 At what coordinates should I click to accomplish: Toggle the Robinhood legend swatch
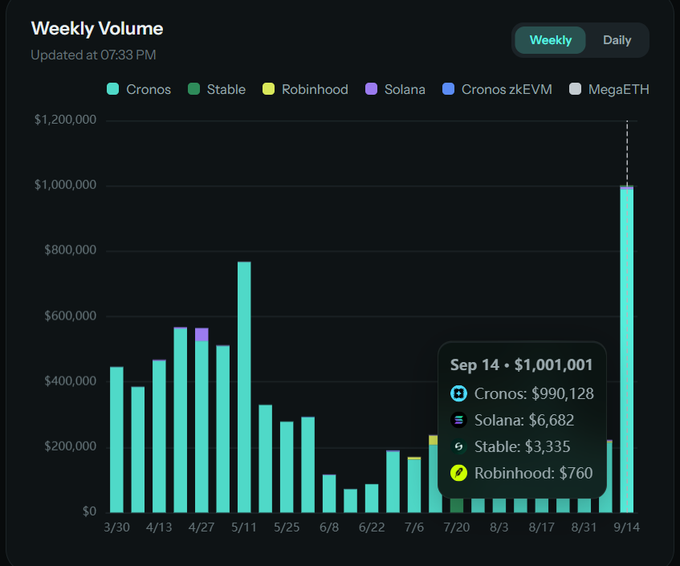click(268, 89)
